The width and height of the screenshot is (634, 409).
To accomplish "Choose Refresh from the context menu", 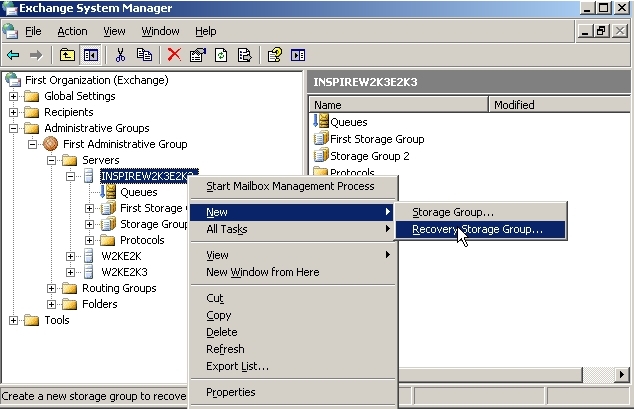I will tap(294, 349).
